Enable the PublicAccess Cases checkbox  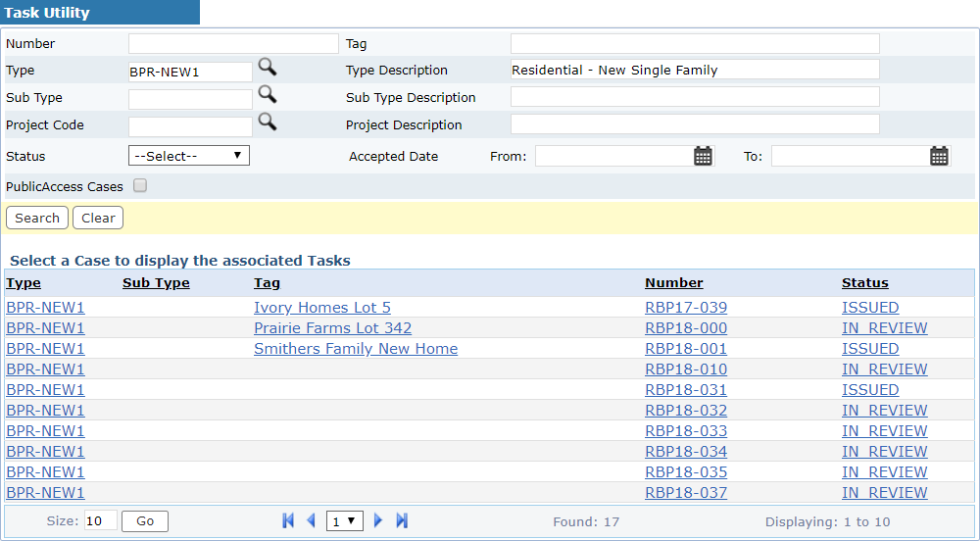point(140,185)
